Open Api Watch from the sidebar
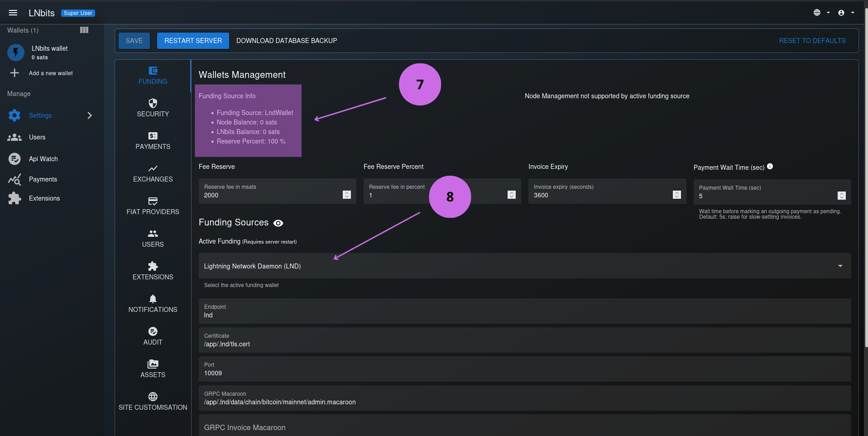 pos(14,158)
